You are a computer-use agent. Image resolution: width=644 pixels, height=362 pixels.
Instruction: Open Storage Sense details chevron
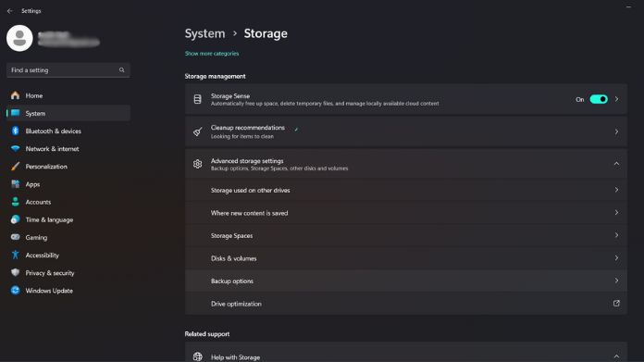pyautogui.click(x=616, y=99)
